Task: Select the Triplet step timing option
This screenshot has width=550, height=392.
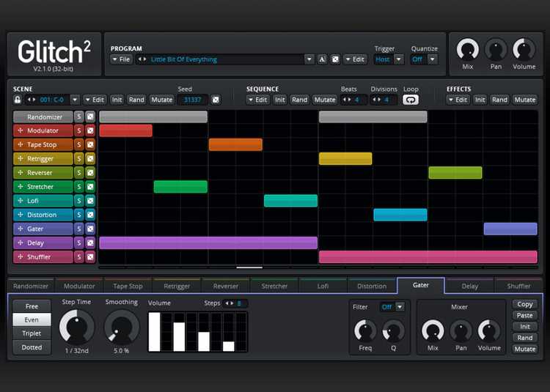Action: 32,333
